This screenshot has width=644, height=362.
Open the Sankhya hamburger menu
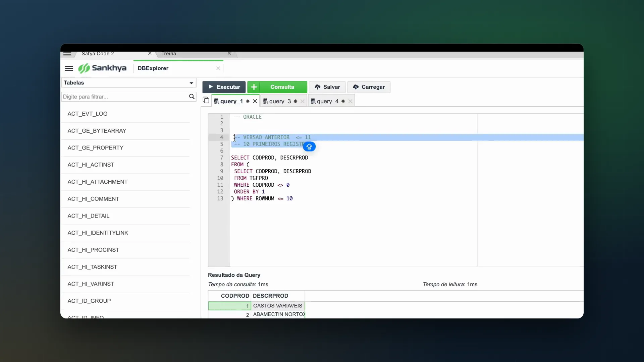click(x=69, y=68)
